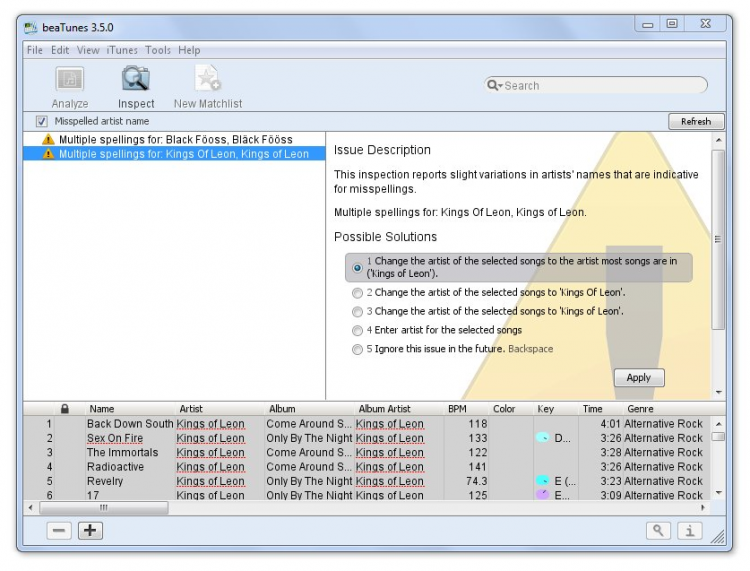Viewport: 750px width, 571px height.
Task: Click the purple key color dot for song 17
Action: coord(542,494)
